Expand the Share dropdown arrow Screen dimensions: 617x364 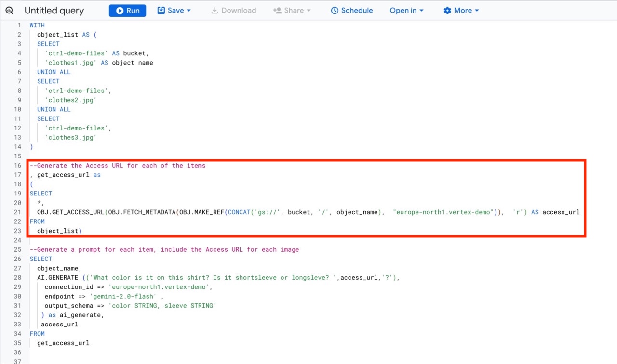(x=308, y=11)
